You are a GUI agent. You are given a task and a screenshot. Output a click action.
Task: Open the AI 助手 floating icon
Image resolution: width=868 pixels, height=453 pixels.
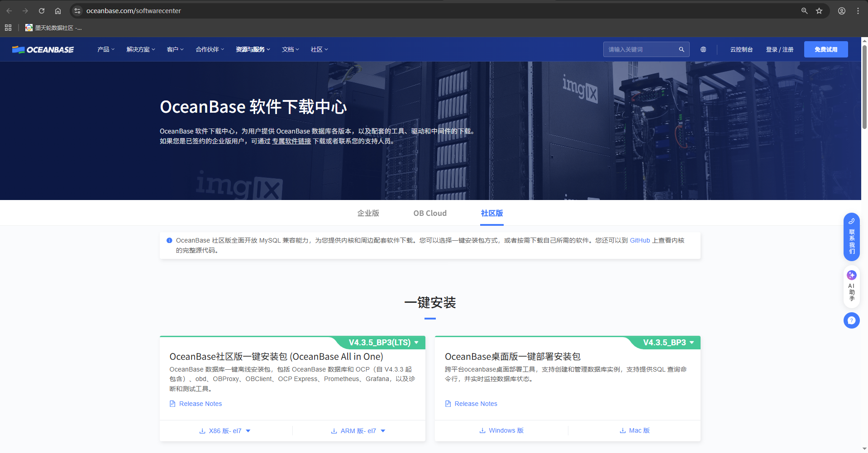851,275
